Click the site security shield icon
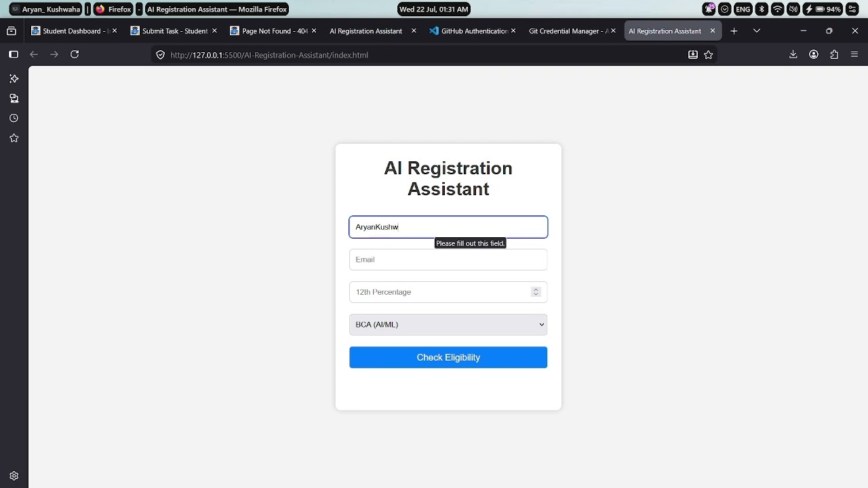This screenshot has height=488, width=868. (x=160, y=55)
